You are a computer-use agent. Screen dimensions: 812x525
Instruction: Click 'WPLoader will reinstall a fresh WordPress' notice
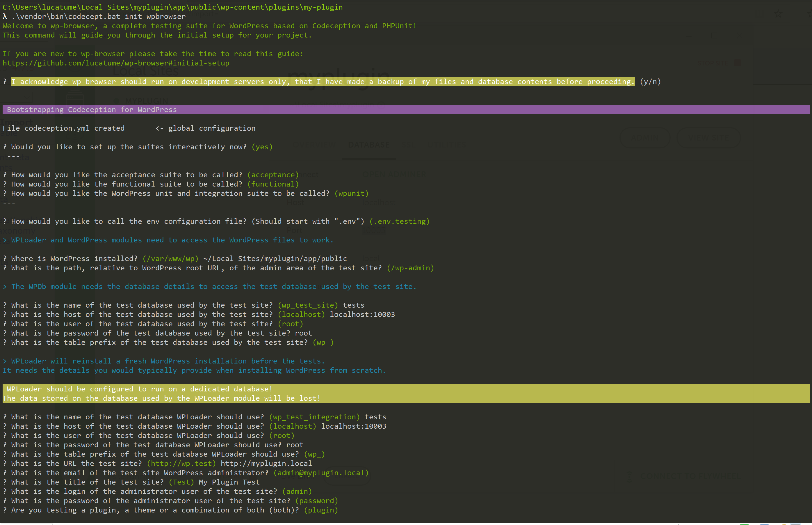[163, 361]
